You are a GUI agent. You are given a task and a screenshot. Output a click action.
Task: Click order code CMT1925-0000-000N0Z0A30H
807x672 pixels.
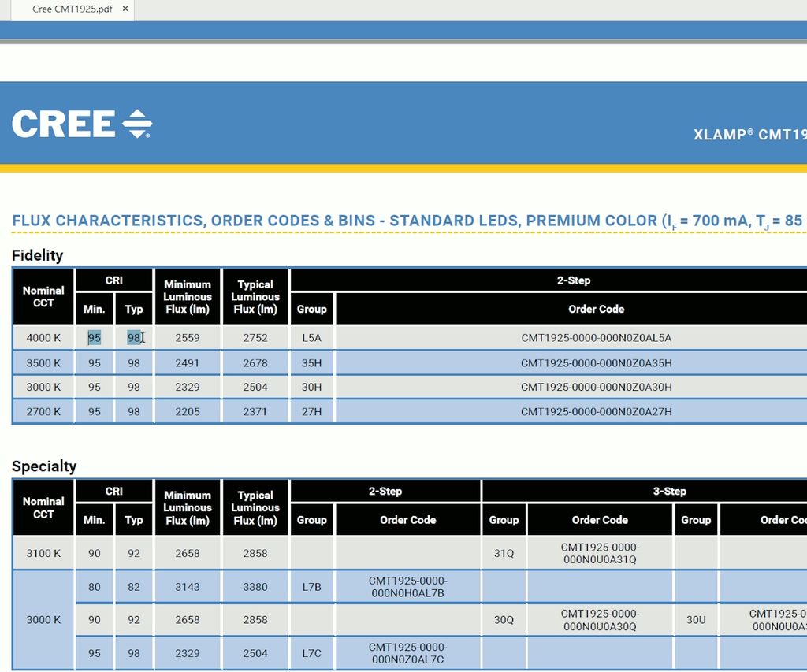(597, 387)
